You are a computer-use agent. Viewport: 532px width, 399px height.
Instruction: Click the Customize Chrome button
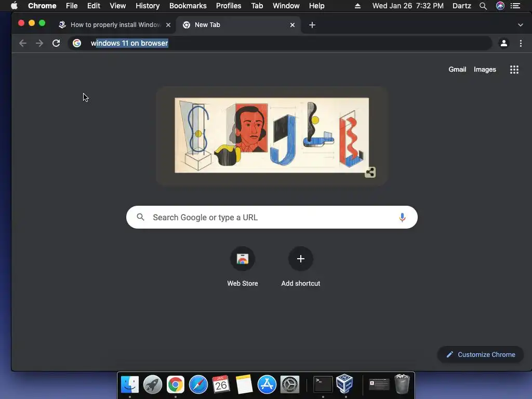[481, 354]
